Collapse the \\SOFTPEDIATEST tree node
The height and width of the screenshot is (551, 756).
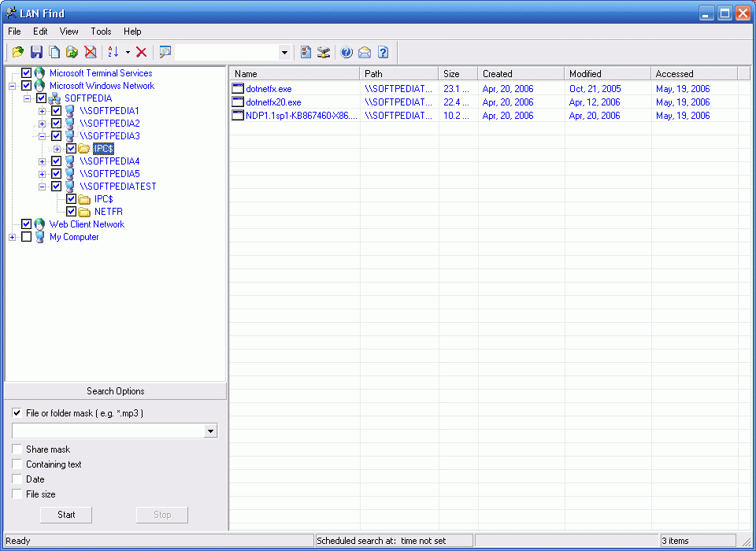42,187
